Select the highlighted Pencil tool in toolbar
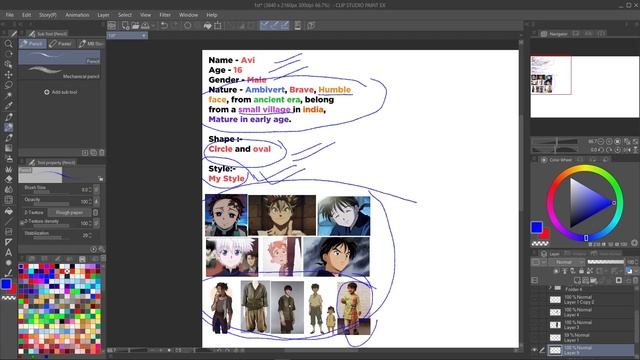The width and height of the screenshot is (640, 360). 8,127
